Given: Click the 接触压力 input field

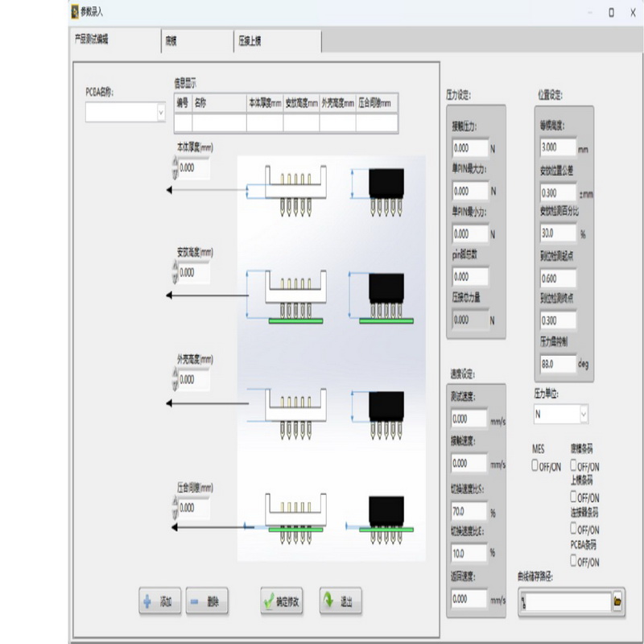Looking at the screenshot, I should (469, 149).
